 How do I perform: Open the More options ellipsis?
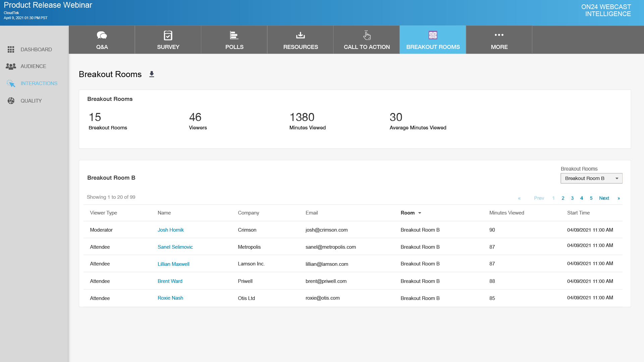coord(499,35)
